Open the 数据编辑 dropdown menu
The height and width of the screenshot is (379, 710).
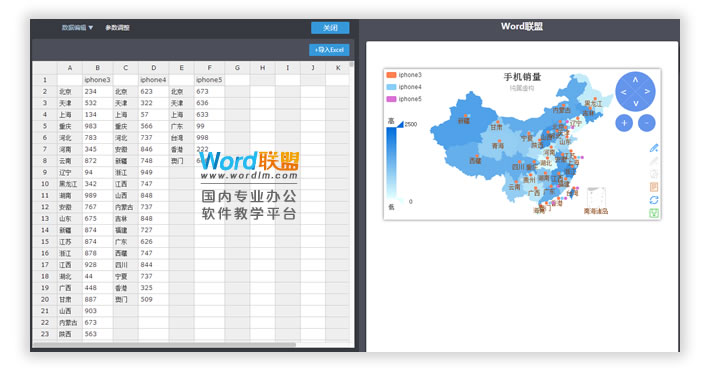click(x=77, y=28)
